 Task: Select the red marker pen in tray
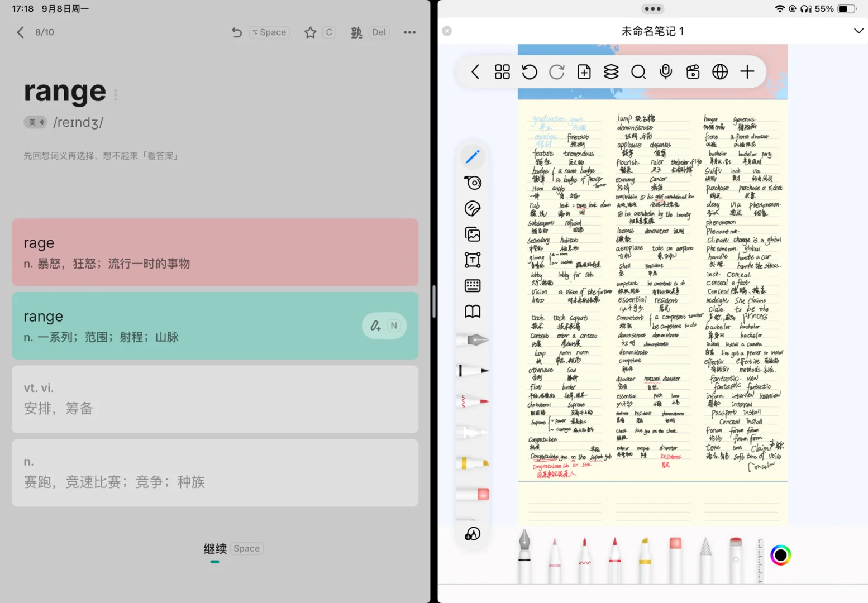pyautogui.click(x=615, y=560)
